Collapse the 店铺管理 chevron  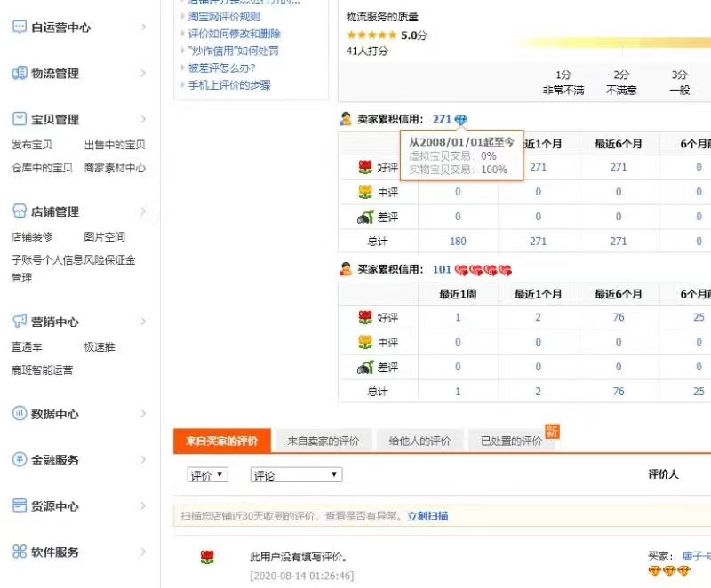coord(143,211)
